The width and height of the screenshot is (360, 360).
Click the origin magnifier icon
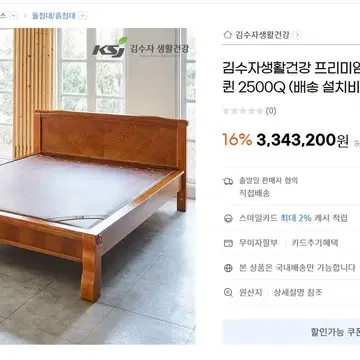[228, 293]
